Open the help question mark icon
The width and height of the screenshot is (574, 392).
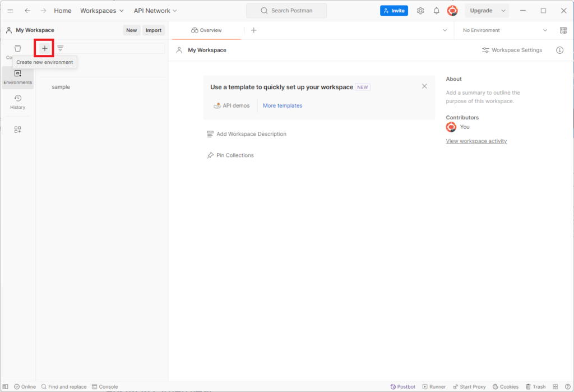(568, 386)
